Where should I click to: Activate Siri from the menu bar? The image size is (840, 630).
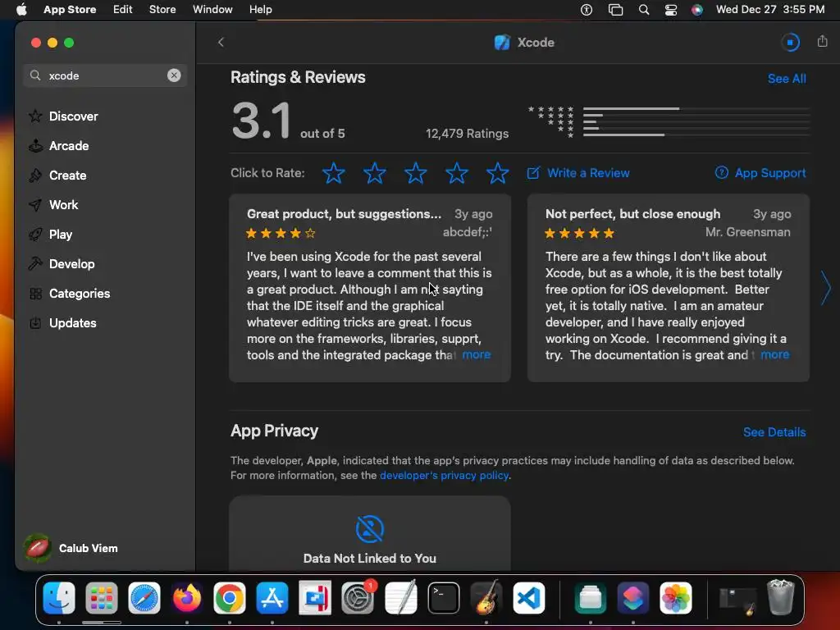697,10
